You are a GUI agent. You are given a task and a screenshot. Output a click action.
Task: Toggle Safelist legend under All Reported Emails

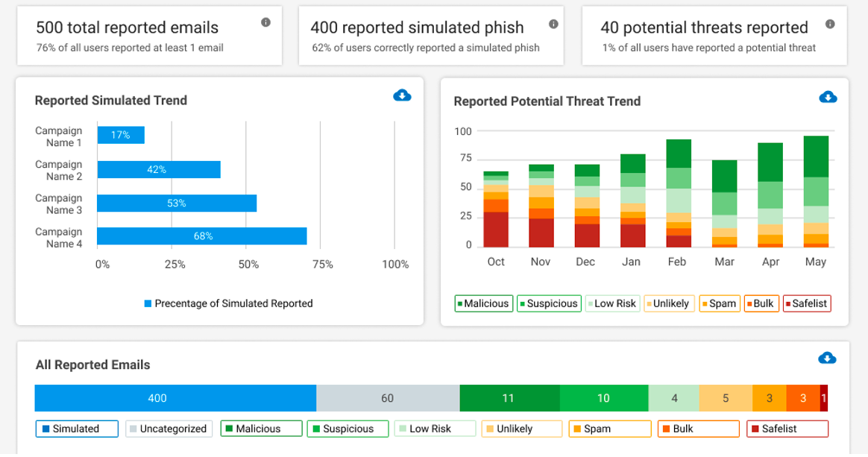tap(787, 429)
